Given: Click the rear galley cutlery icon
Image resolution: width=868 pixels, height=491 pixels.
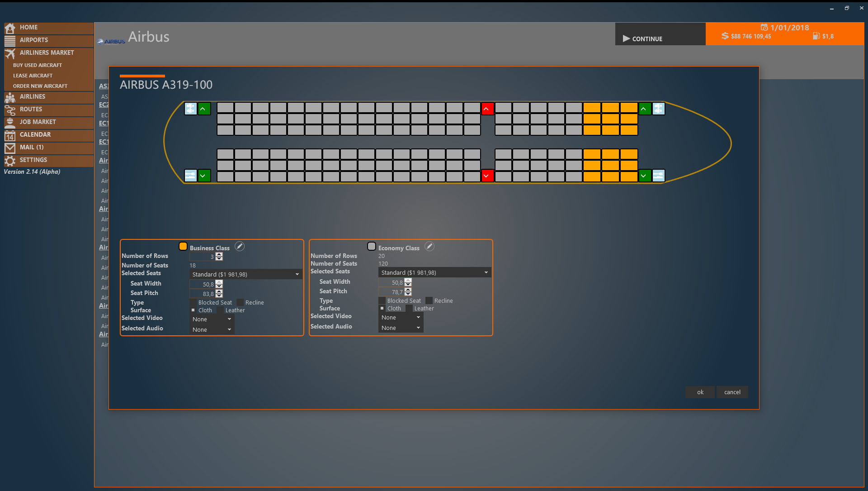Looking at the screenshot, I should pos(659,176).
